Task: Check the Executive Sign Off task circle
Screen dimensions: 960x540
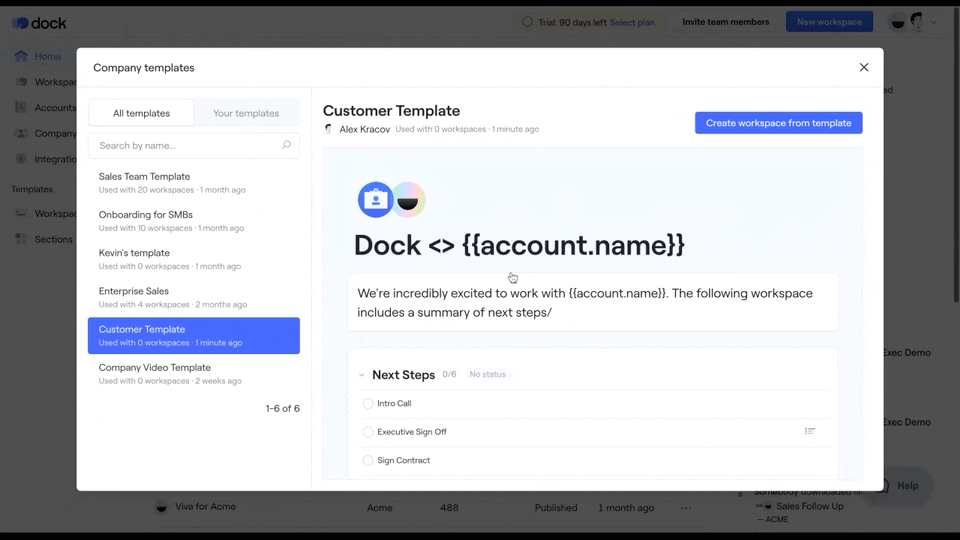Action: 367,432
